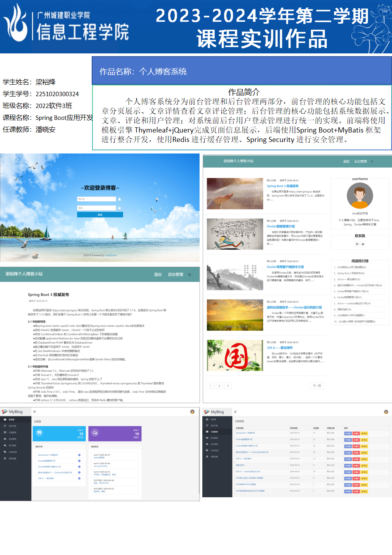Click the chat bubble icon on the purple card

[x=95, y=433]
